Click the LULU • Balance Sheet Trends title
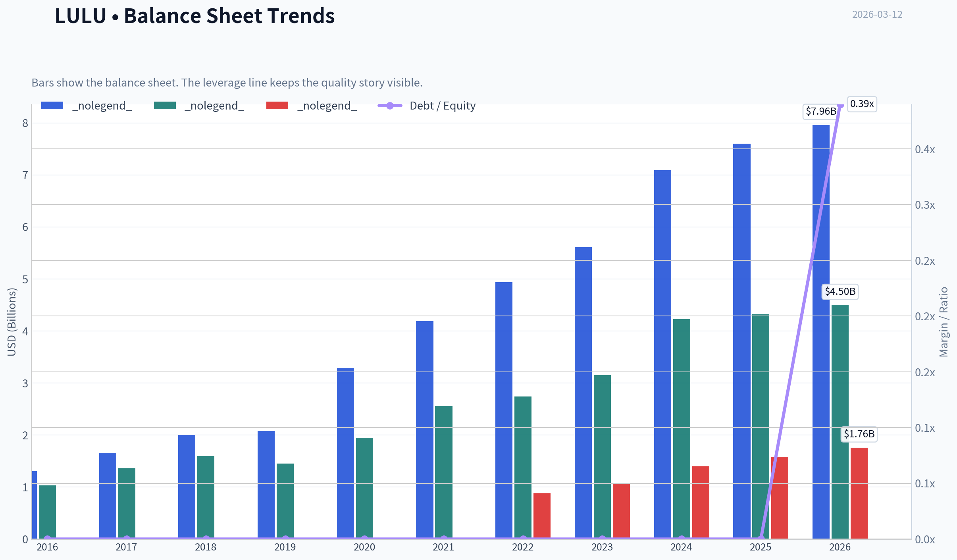The width and height of the screenshot is (957, 560). click(194, 16)
